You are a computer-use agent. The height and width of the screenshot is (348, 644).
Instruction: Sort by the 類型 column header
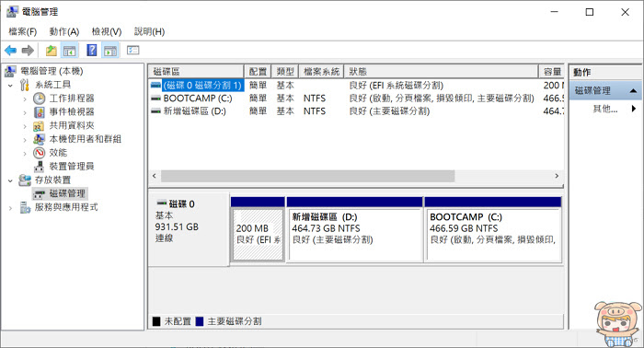coord(285,72)
